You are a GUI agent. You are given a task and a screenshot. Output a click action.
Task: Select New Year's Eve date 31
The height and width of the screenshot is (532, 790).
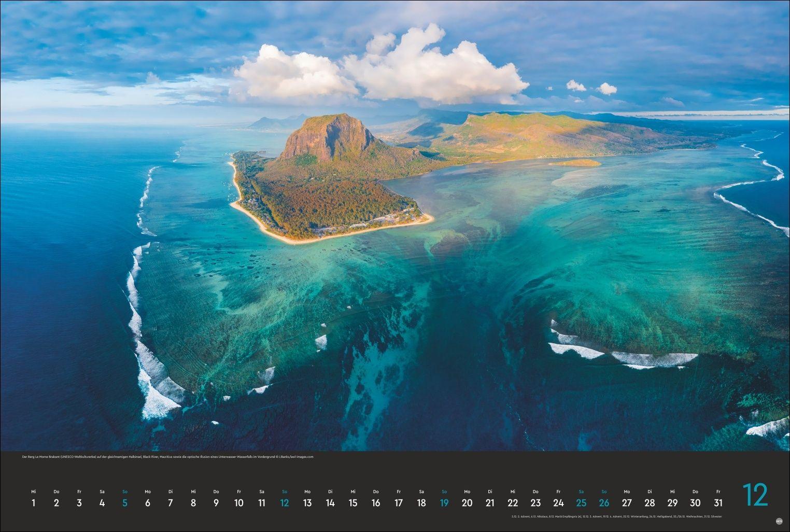pyautogui.click(x=717, y=502)
